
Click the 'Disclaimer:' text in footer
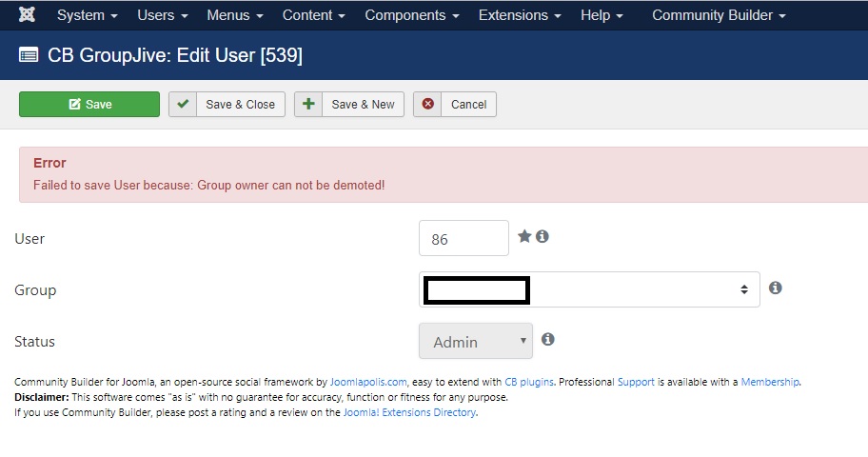pos(42,397)
